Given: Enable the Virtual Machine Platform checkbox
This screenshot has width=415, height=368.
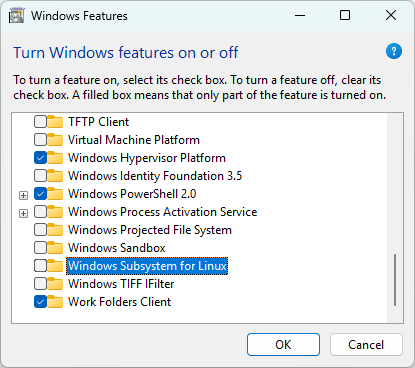Looking at the screenshot, I should [40, 140].
